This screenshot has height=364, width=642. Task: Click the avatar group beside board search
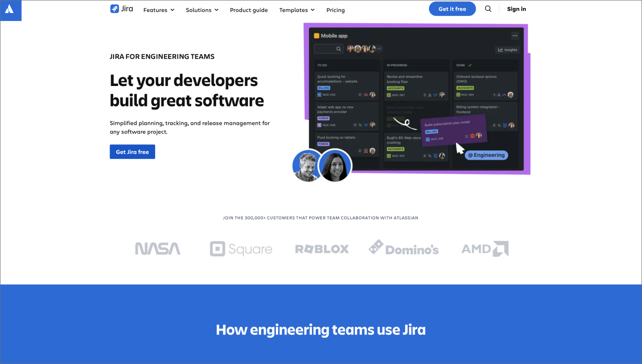coord(364,49)
